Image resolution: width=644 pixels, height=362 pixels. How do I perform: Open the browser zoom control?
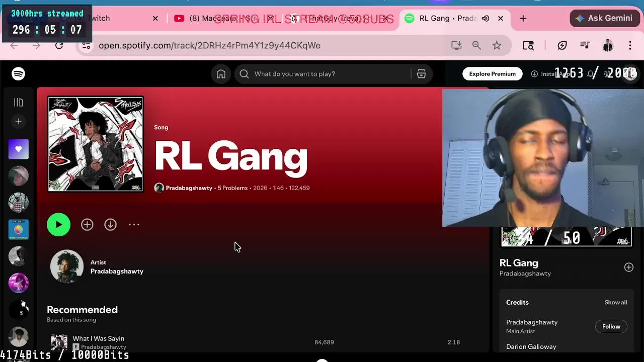pyautogui.click(x=476, y=46)
